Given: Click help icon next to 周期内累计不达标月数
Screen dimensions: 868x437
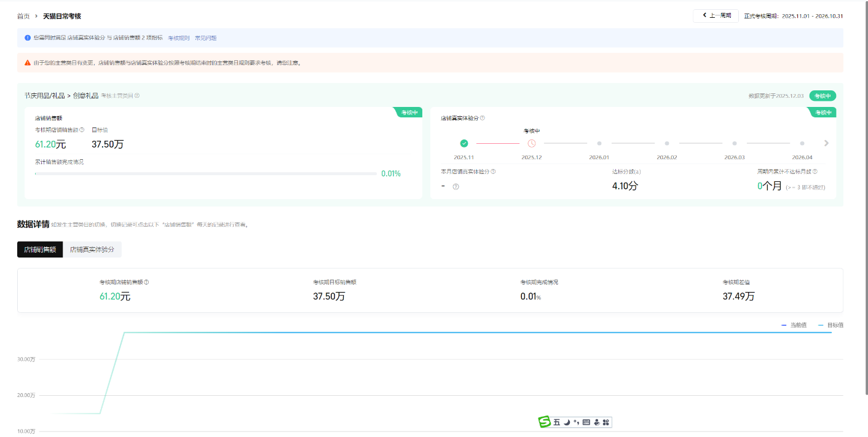Looking at the screenshot, I should 815,172.
